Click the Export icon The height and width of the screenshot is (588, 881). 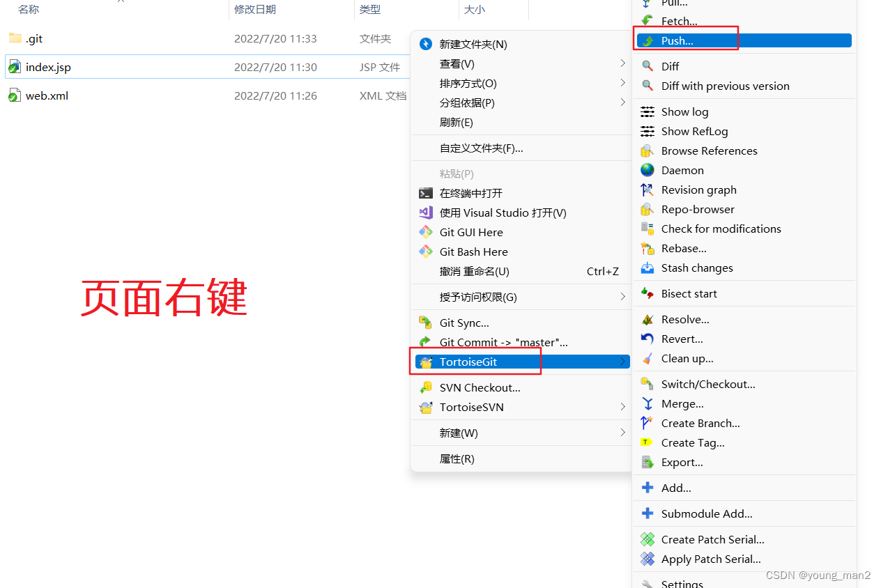(x=648, y=462)
